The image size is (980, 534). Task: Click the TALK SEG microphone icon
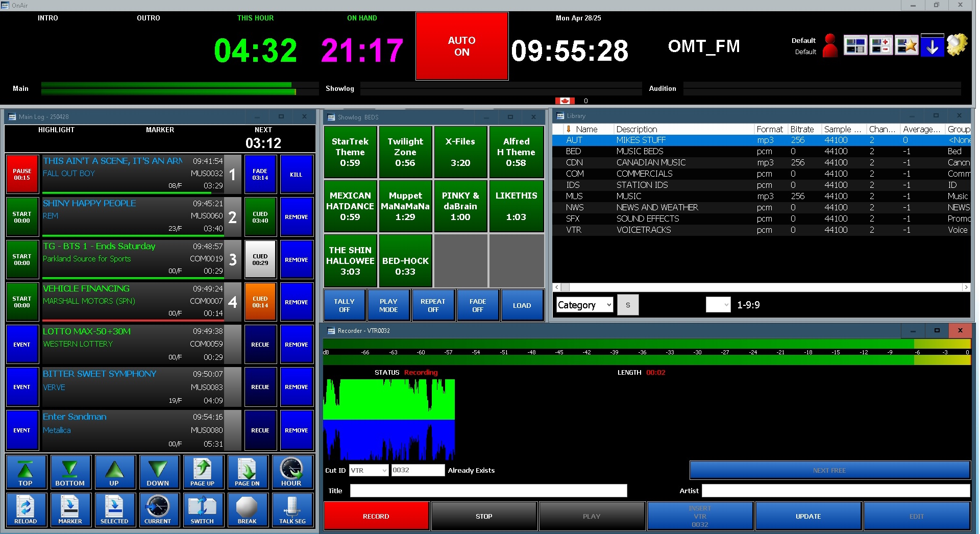[292, 510]
